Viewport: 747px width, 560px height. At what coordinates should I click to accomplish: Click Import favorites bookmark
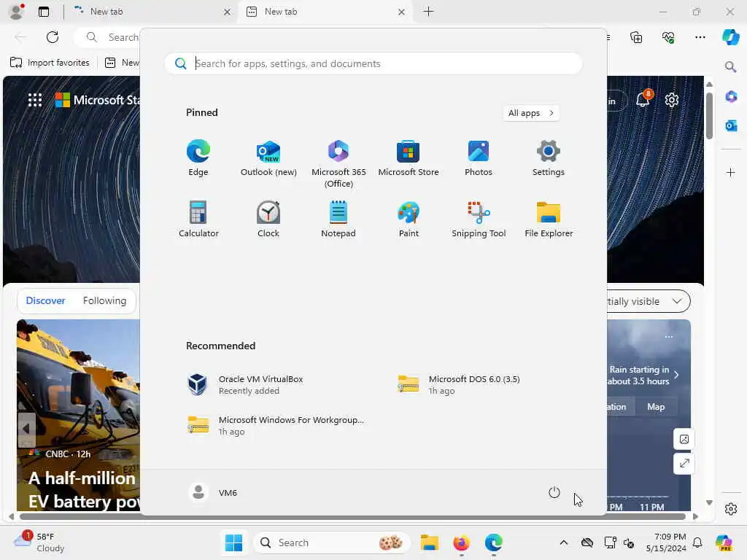click(50, 63)
